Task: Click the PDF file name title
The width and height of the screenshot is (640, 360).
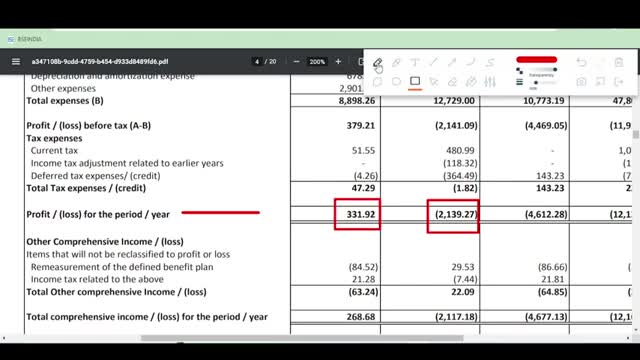Action: coord(100,62)
